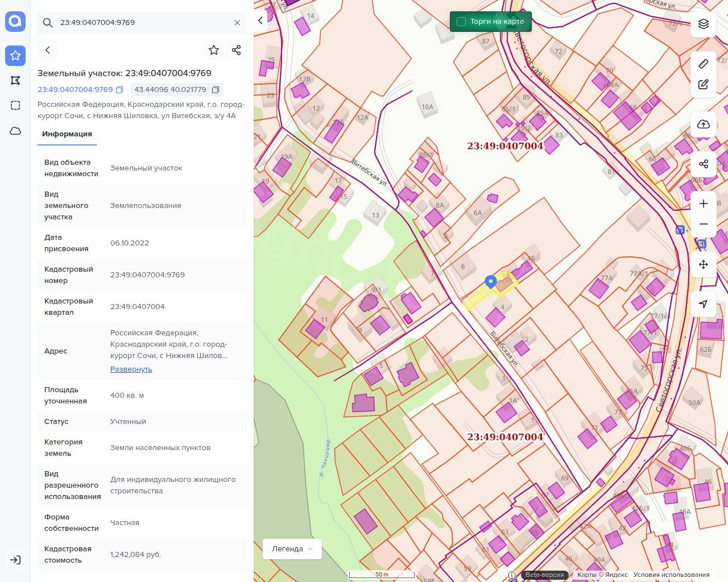
Task: Copy the cadastral number to clipboard
Action: (119, 90)
